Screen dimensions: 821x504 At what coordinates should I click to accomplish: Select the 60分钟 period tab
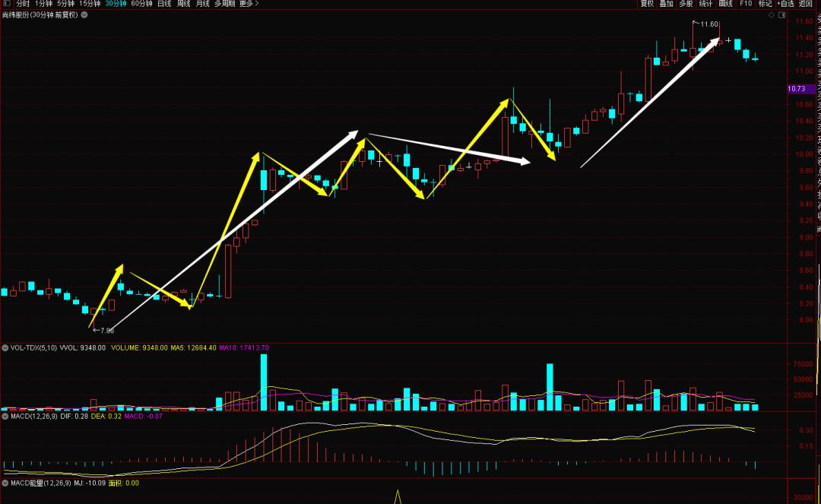click(141, 4)
